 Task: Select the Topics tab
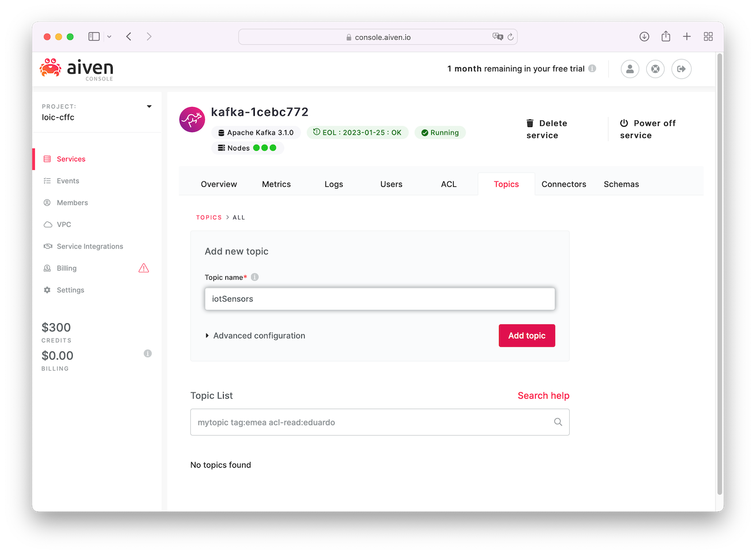506,184
